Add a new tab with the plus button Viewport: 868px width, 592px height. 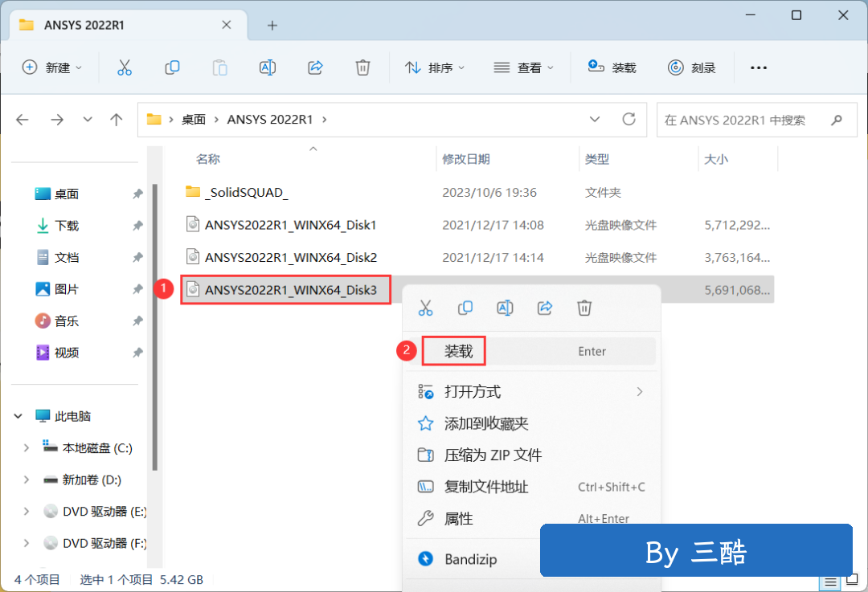point(272,26)
